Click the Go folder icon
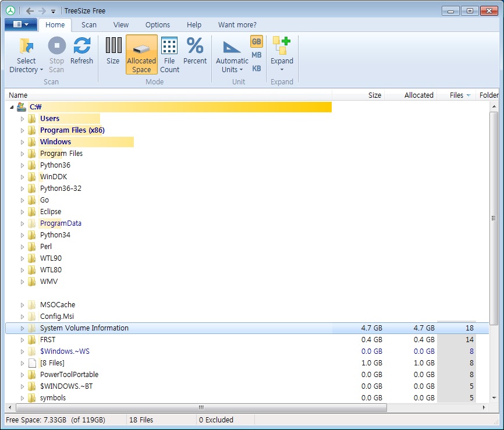The image size is (504, 430). pyautogui.click(x=32, y=200)
